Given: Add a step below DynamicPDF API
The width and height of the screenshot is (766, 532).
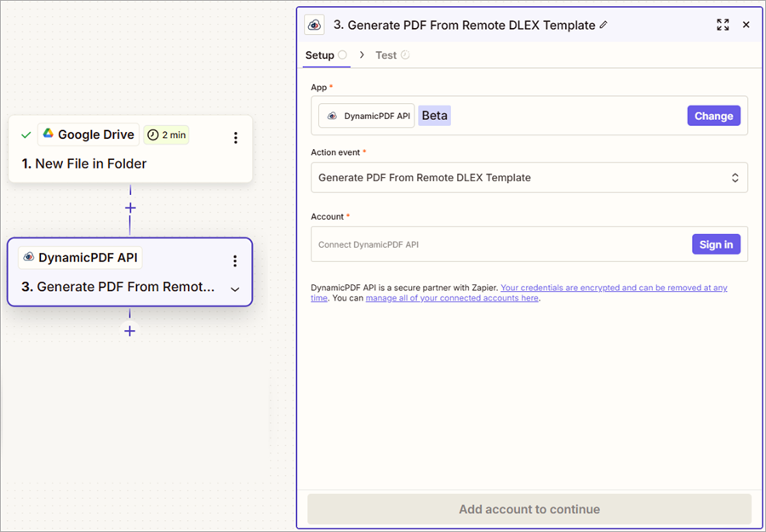Looking at the screenshot, I should coord(129,331).
